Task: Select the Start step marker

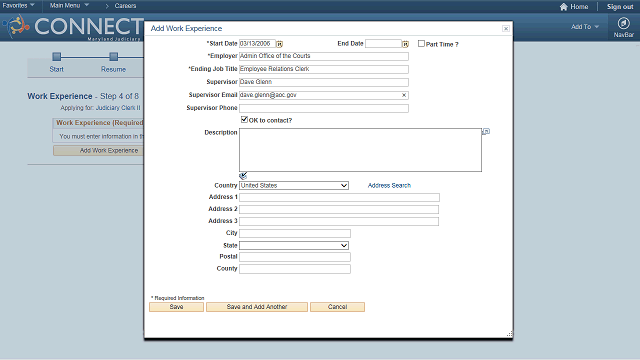Action: (x=57, y=56)
